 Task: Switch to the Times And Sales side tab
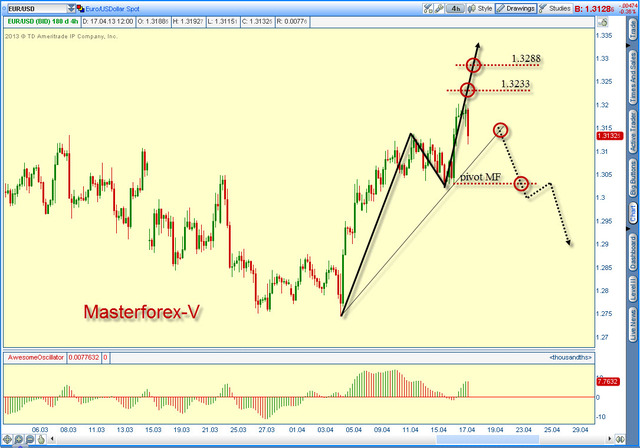[x=633, y=78]
